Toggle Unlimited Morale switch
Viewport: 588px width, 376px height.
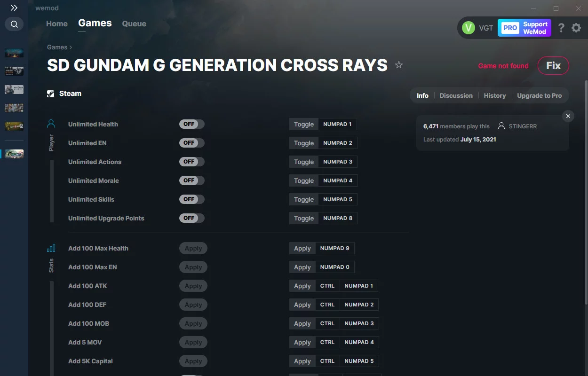point(192,180)
